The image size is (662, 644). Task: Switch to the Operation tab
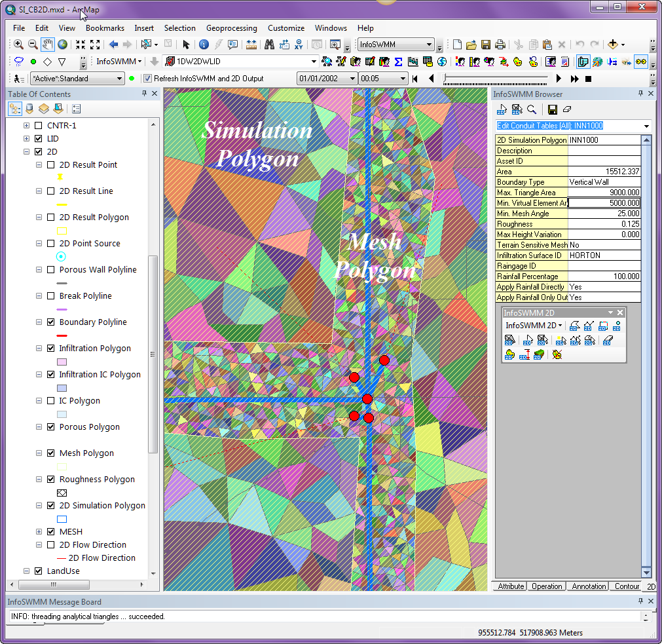[546, 586]
